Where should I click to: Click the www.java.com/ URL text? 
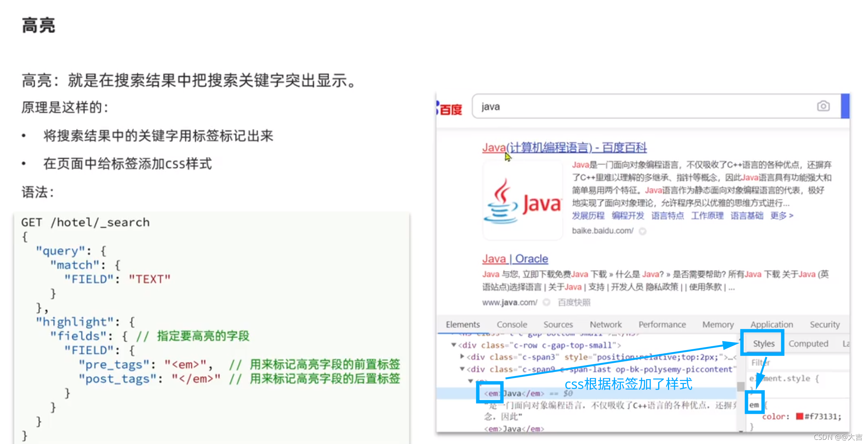(x=509, y=302)
